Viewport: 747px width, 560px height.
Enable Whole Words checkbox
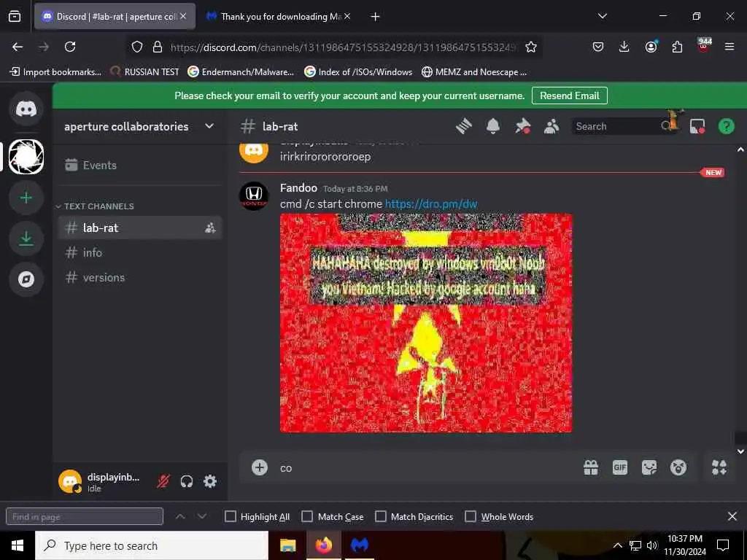[x=471, y=517]
